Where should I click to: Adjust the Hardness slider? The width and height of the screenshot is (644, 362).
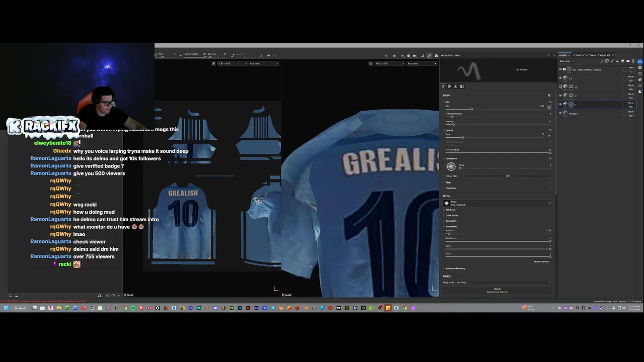click(x=498, y=233)
